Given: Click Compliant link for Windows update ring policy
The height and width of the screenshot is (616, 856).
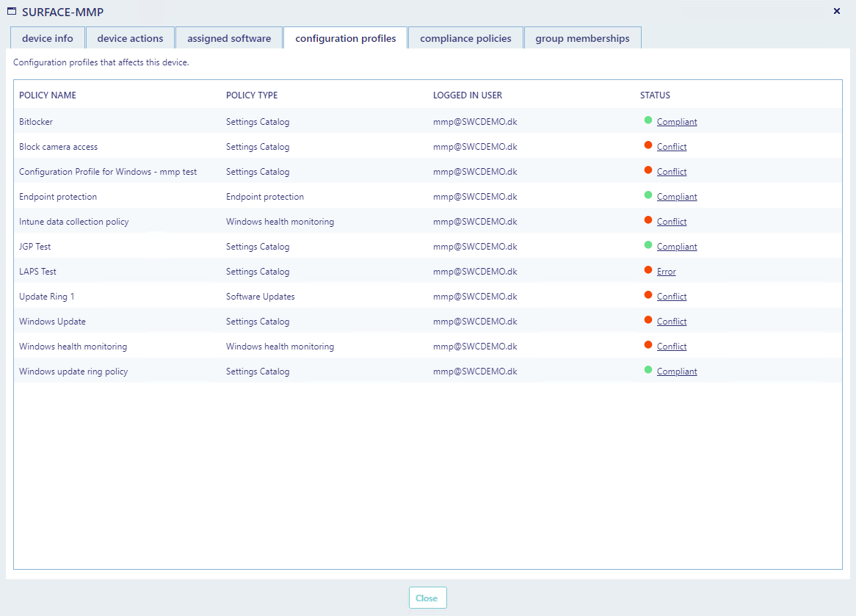Looking at the screenshot, I should [676, 372].
